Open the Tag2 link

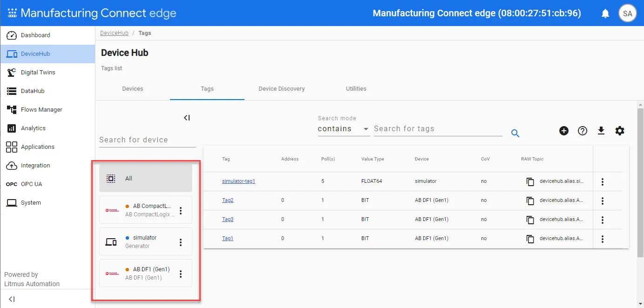(228, 200)
